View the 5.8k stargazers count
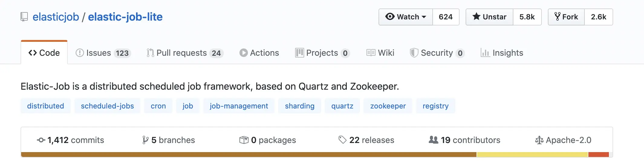The image size is (644, 163). (527, 17)
